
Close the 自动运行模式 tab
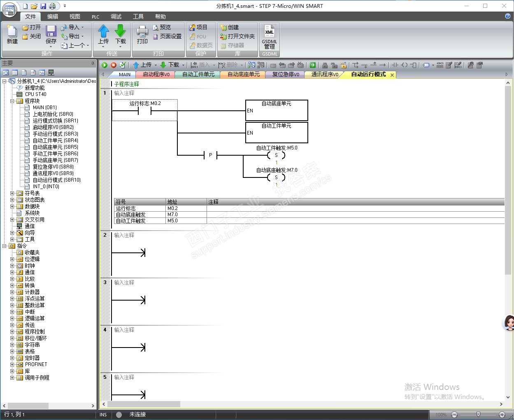(x=392, y=75)
